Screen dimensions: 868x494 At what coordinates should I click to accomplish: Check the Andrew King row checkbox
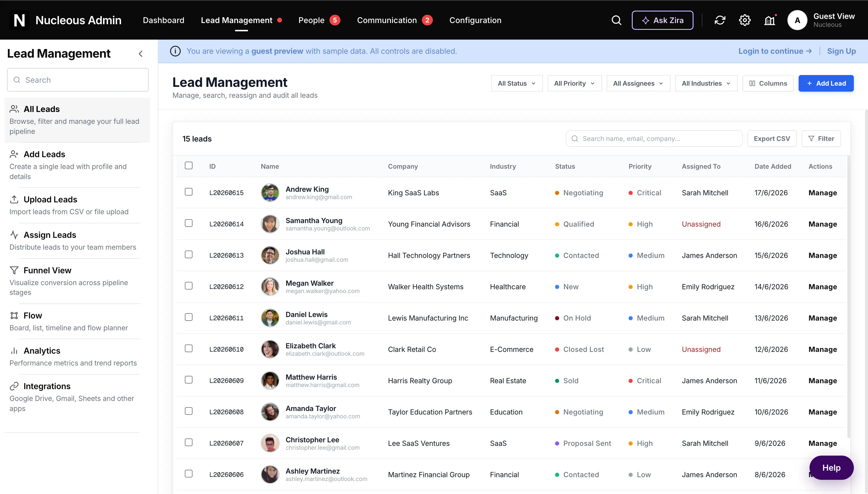coord(189,192)
